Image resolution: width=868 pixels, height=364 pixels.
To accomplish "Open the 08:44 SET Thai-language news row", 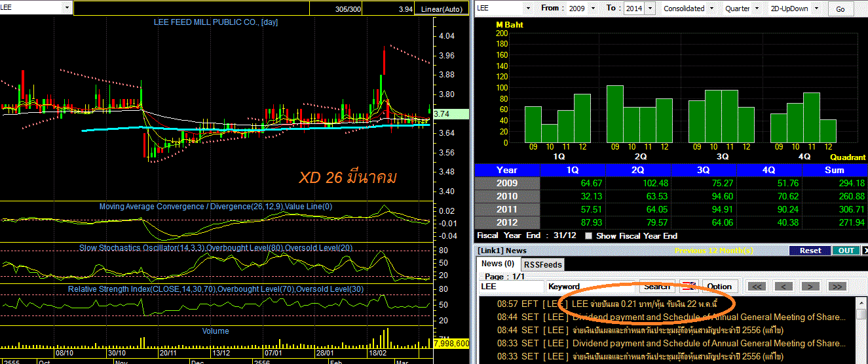I will pos(666,330).
